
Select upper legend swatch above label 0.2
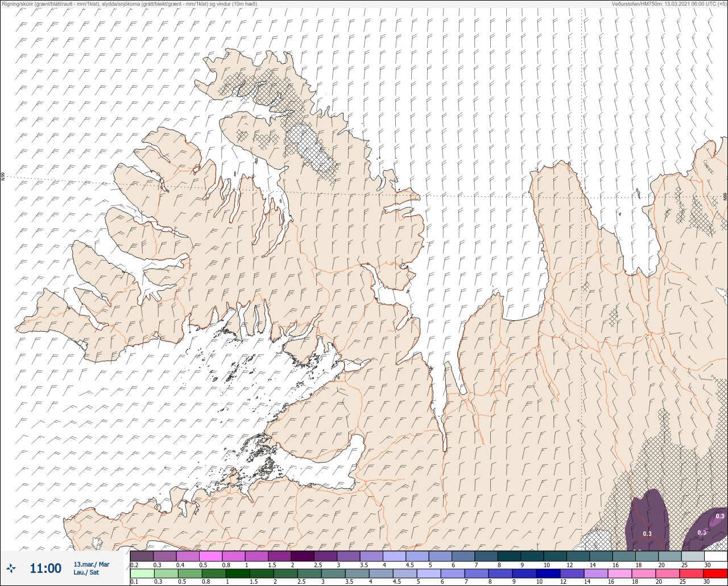(142, 556)
